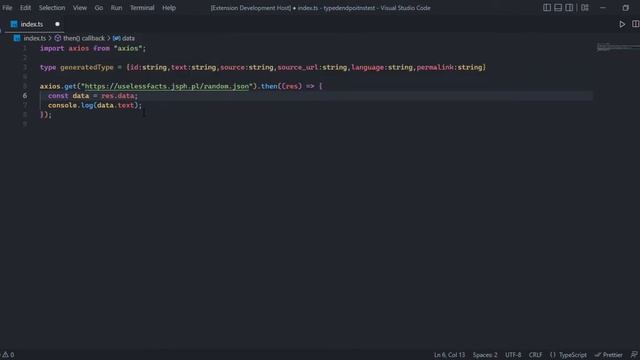Screen dimensions: 640x360
Task: Click the language property in type
Action: 367,67
